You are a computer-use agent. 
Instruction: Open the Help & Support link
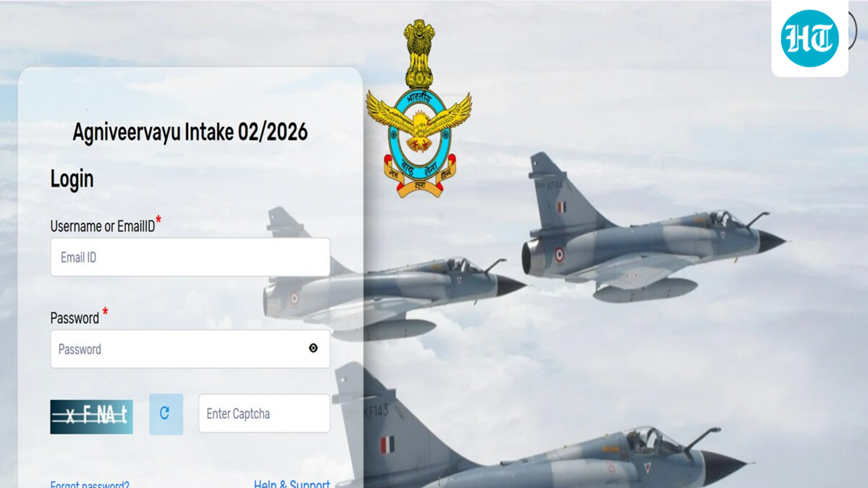(292, 484)
